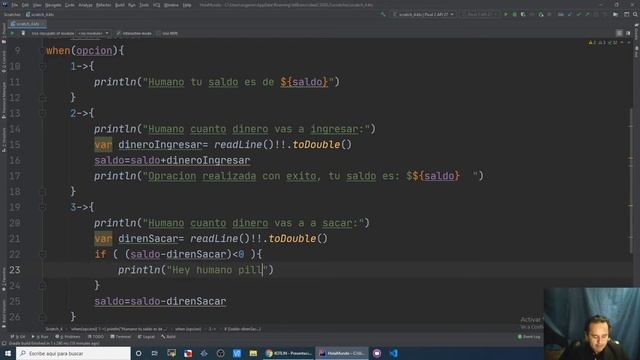Open File Explorer from taskbar
640x360 pixels.
[253, 353]
